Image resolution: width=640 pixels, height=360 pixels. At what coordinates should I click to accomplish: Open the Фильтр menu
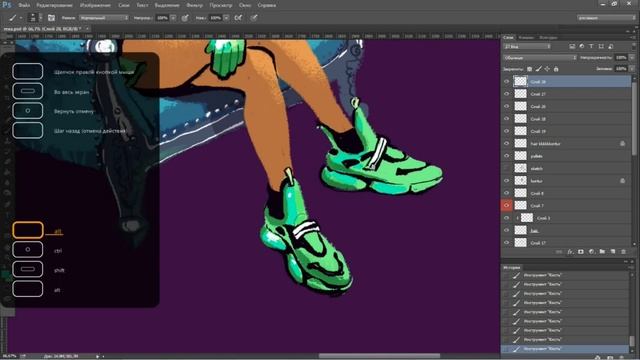tap(194, 5)
